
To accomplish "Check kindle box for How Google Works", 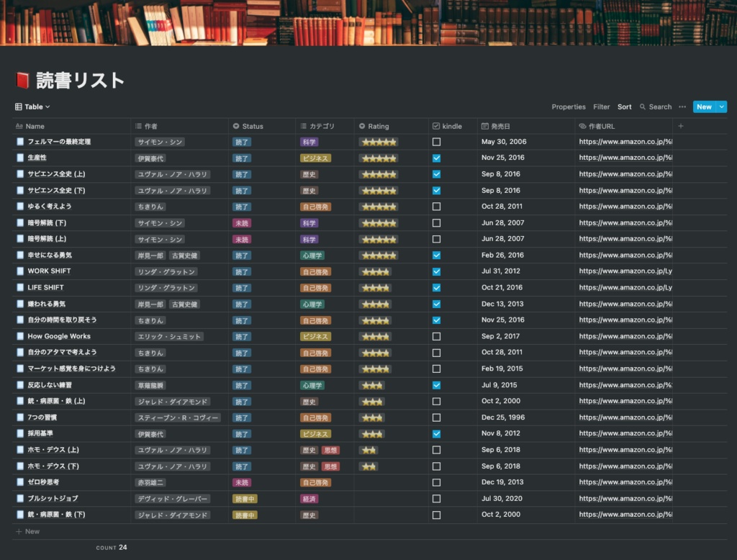I will point(436,336).
